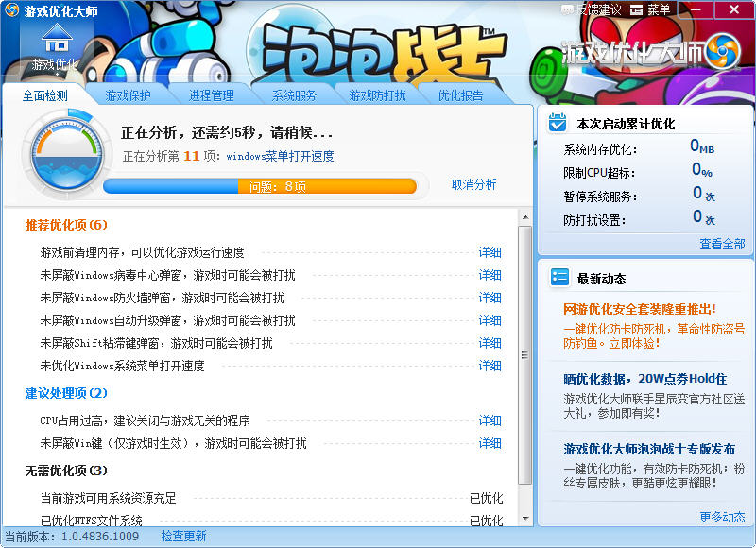Cancel analysis via 取消分析
The width and height of the screenshot is (756, 548).
tap(473, 184)
